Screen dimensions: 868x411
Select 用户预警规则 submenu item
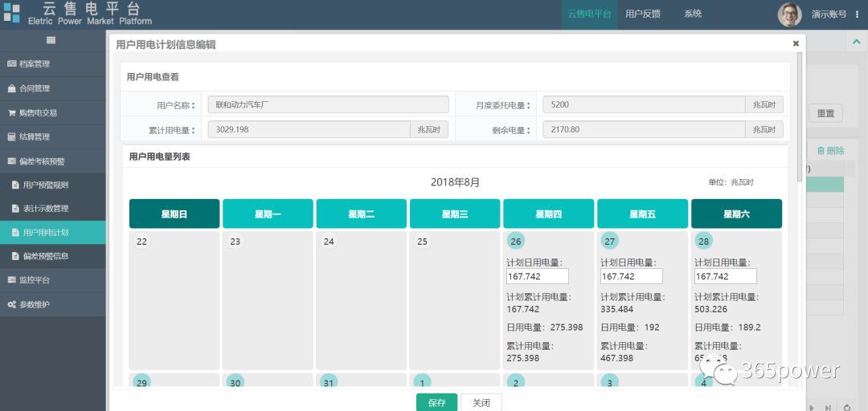45,185
